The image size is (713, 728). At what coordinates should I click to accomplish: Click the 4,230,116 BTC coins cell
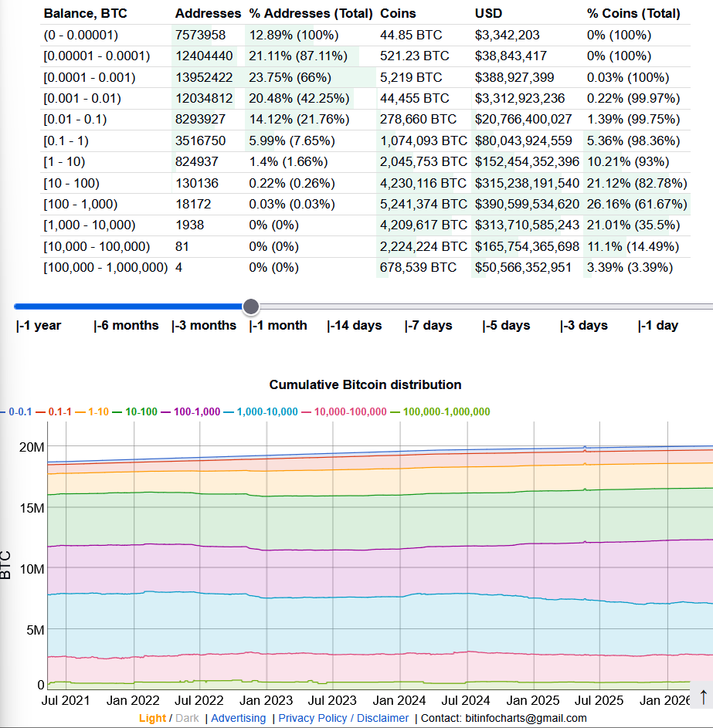[423, 183]
